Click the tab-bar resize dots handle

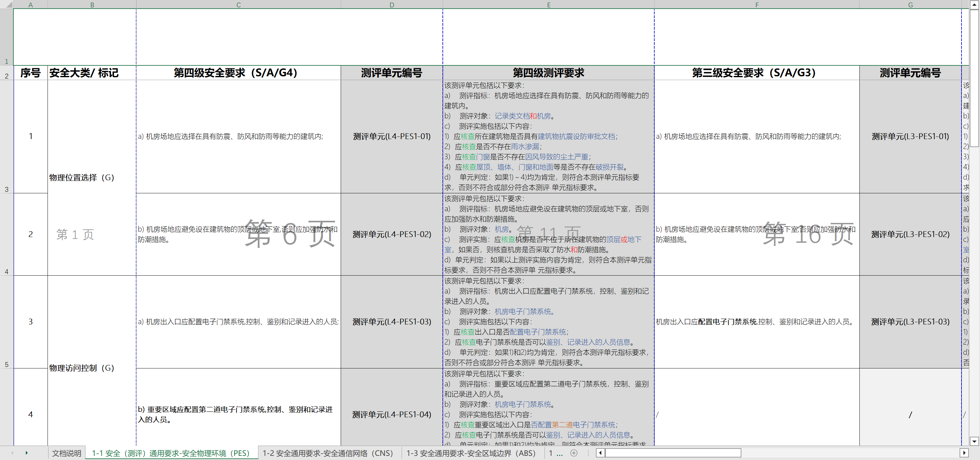[x=588, y=453]
